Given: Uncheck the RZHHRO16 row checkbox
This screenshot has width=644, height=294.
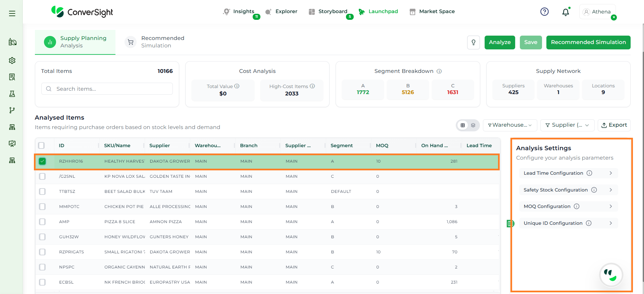Looking at the screenshot, I should coord(42,161).
